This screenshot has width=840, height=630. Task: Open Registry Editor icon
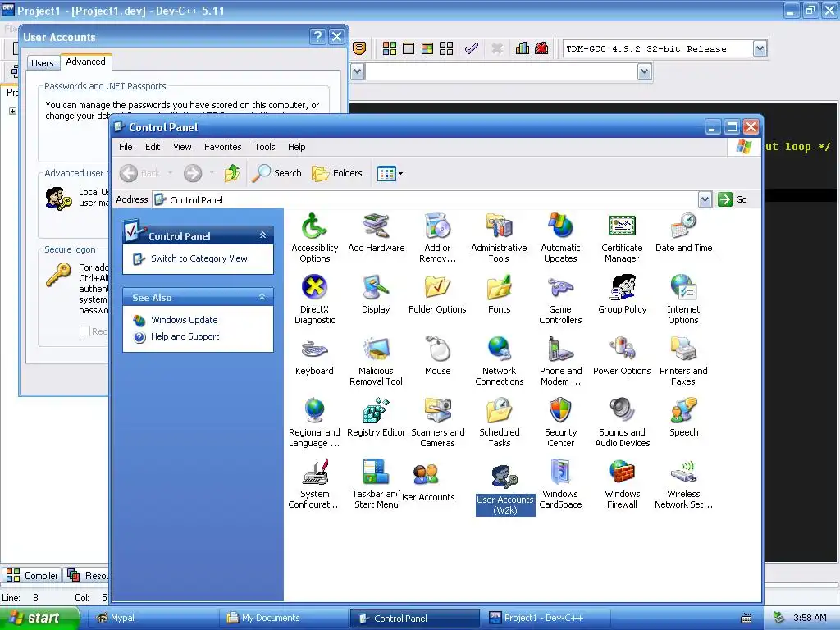coord(376,418)
